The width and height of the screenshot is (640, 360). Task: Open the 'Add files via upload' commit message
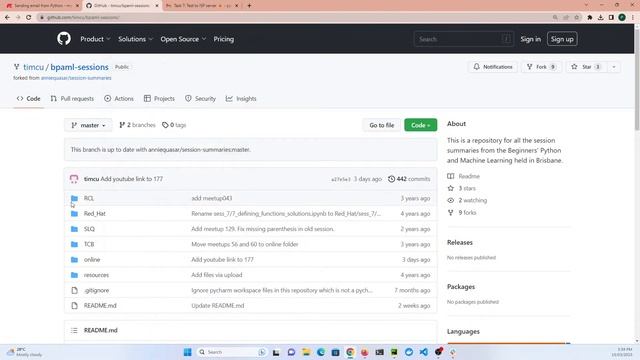coord(217,275)
